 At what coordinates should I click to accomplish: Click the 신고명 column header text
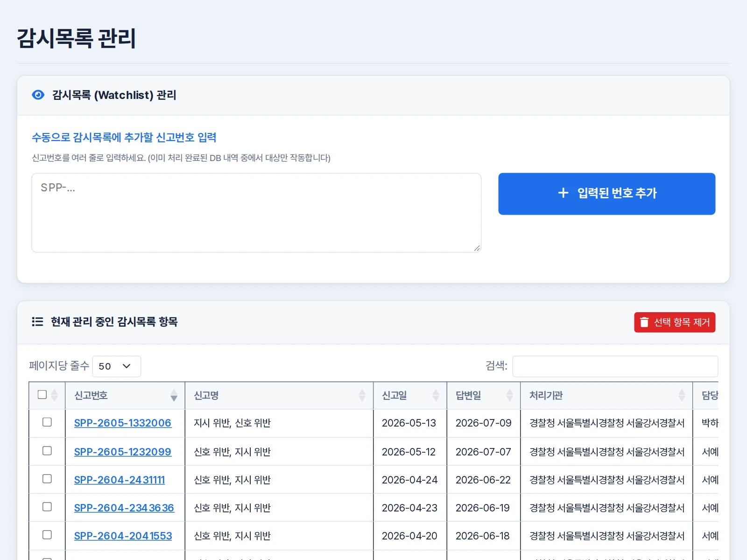206,396
